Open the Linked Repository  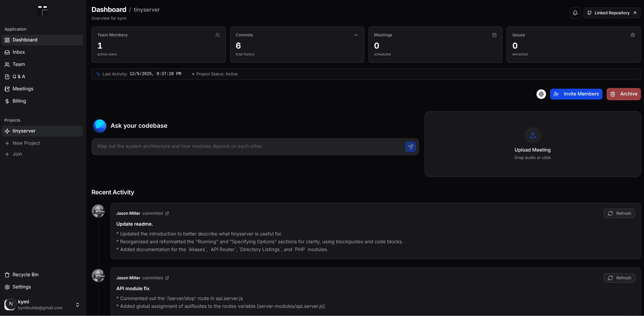pos(611,13)
